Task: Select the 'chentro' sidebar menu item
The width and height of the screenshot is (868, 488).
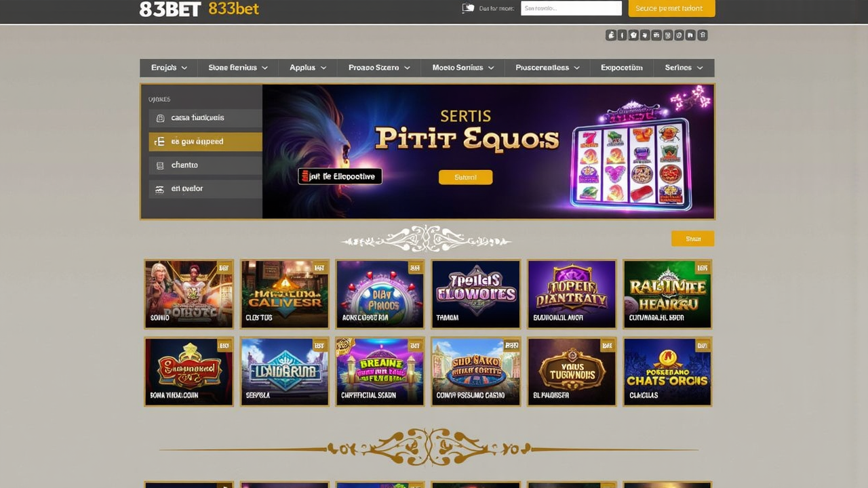Action: 205,165
